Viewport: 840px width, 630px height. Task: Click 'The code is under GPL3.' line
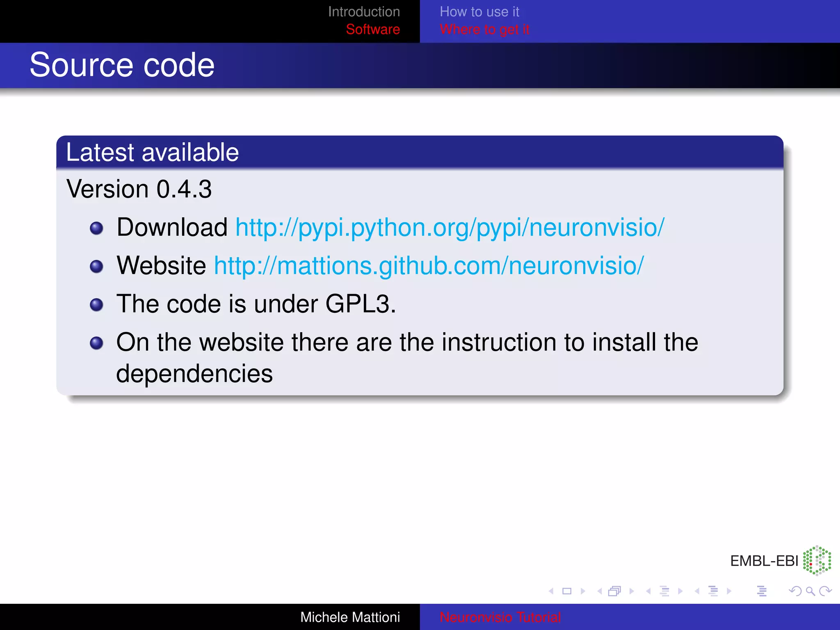(256, 304)
